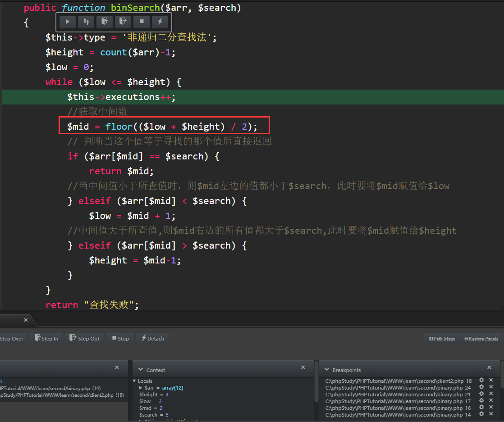The width and height of the screenshot is (504, 422).
Task: Click Restore Panels
Action: (x=481, y=339)
